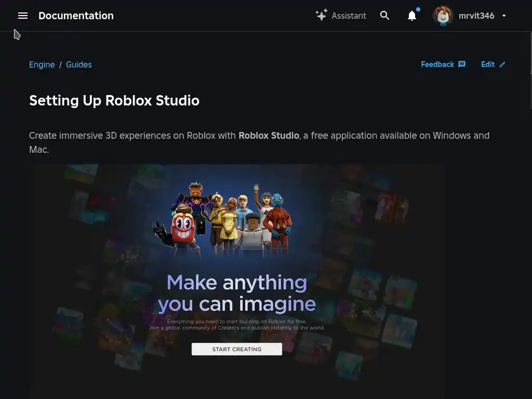Click the Feedback link text
This screenshot has height=399, width=532.
coord(437,64)
